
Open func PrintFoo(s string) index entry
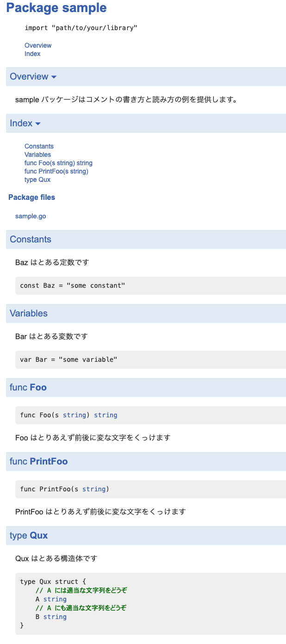(56, 171)
